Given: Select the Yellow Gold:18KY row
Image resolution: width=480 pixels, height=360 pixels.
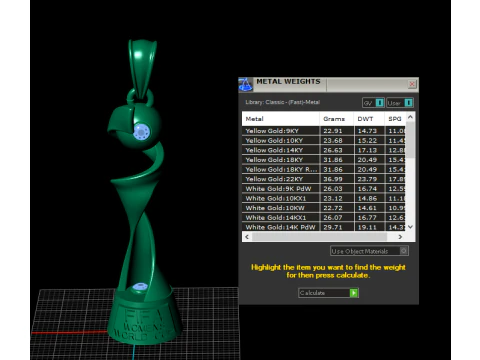Looking at the screenshot, I should [x=324, y=160].
